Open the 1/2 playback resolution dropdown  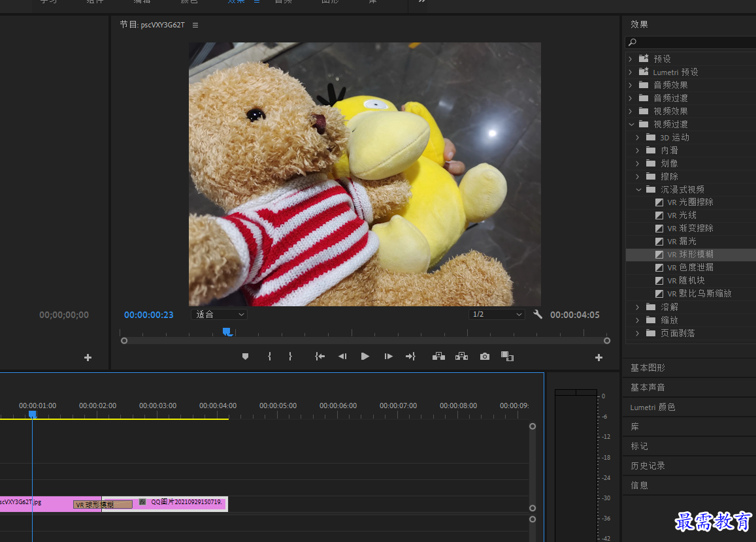coord(497,314)
